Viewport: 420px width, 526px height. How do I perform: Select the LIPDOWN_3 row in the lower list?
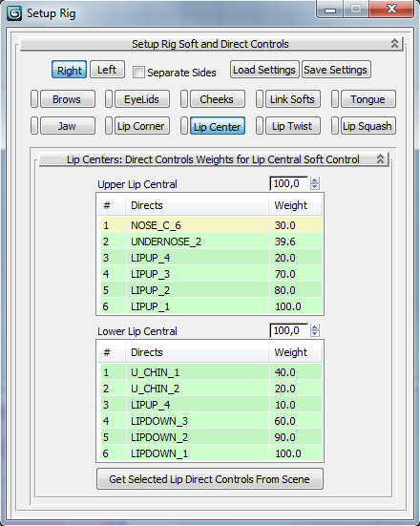(x=211, y=421)
